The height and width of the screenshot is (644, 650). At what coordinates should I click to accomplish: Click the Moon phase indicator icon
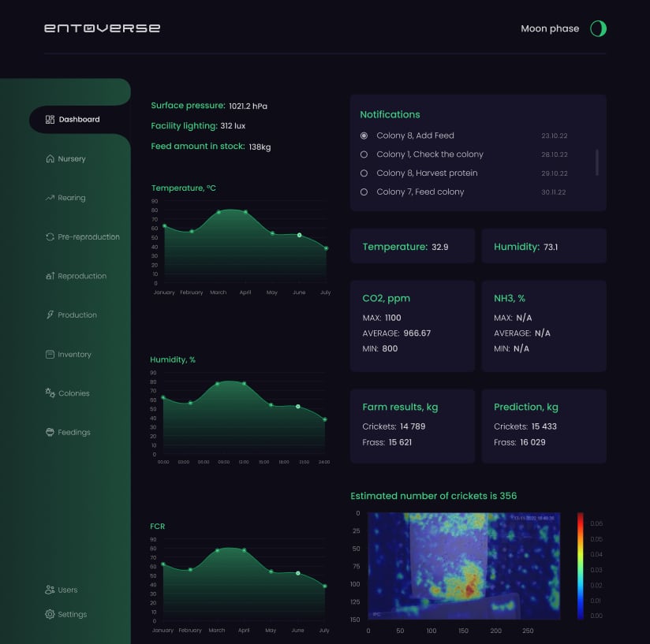tap(598, 28)
